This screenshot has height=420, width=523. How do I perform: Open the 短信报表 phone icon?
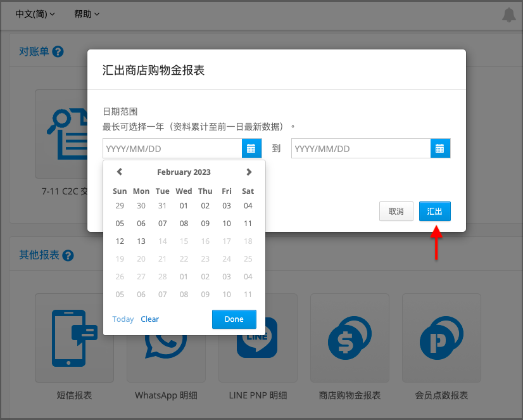(74, 338)
